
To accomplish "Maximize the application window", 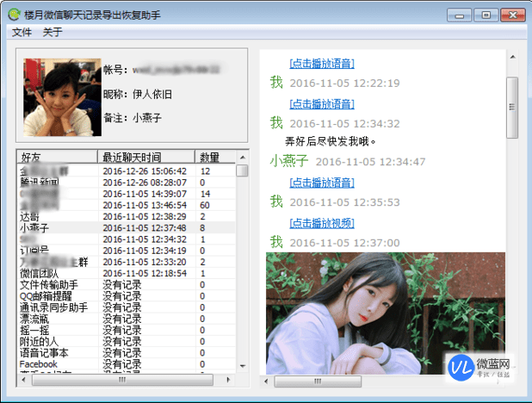I will [x=486, y=15].
